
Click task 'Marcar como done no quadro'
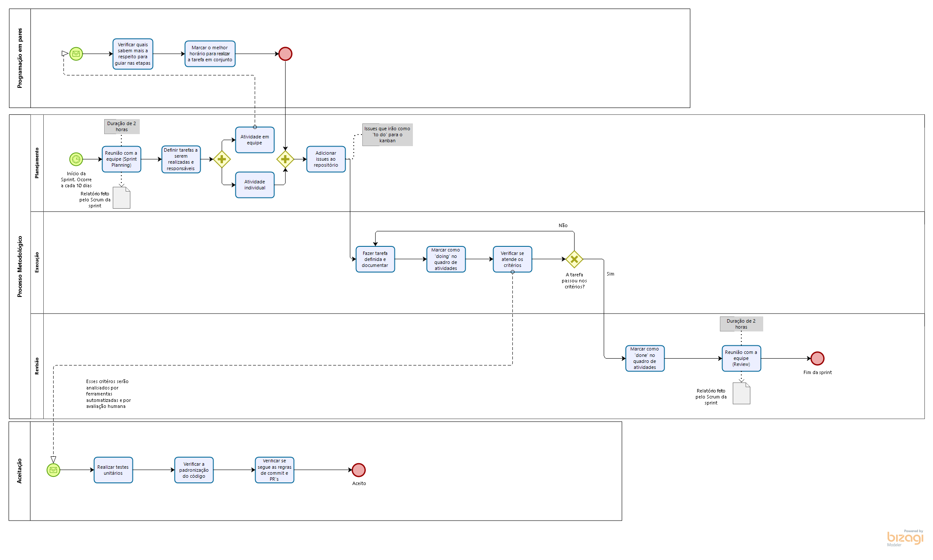[x=645, y=359]
